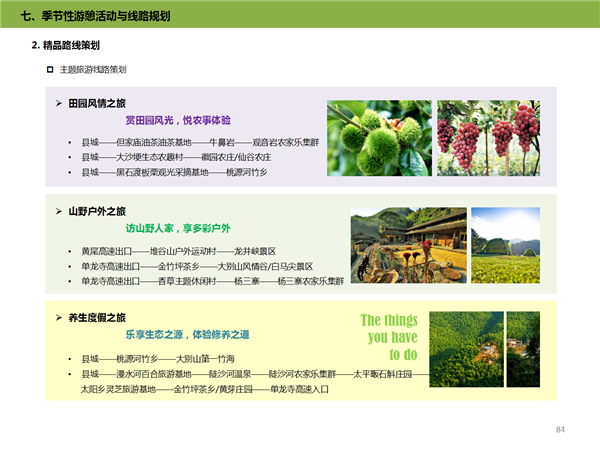Screen dimensions: 600x450
Task: Select the terraced tea field photo
Action: (x=505, y=246)
